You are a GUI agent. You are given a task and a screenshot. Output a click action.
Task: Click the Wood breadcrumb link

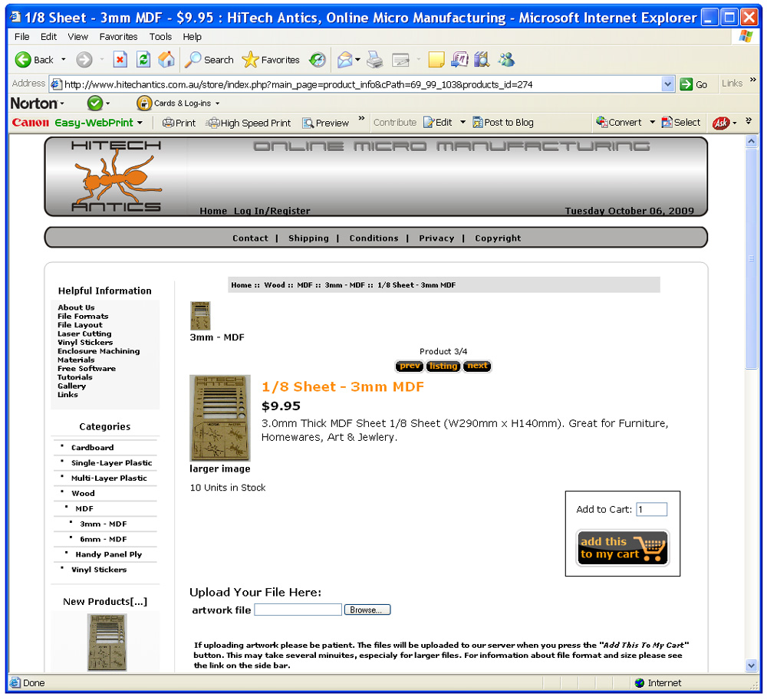[x=275, y=285]
